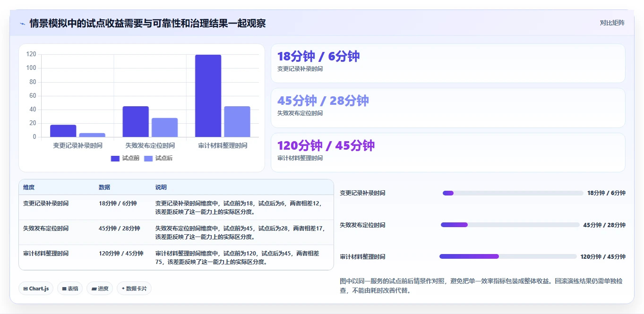The image size is (644, 314).
Task: Click the 失败发布定位时间 progress bar
Action: pos(510,225)
